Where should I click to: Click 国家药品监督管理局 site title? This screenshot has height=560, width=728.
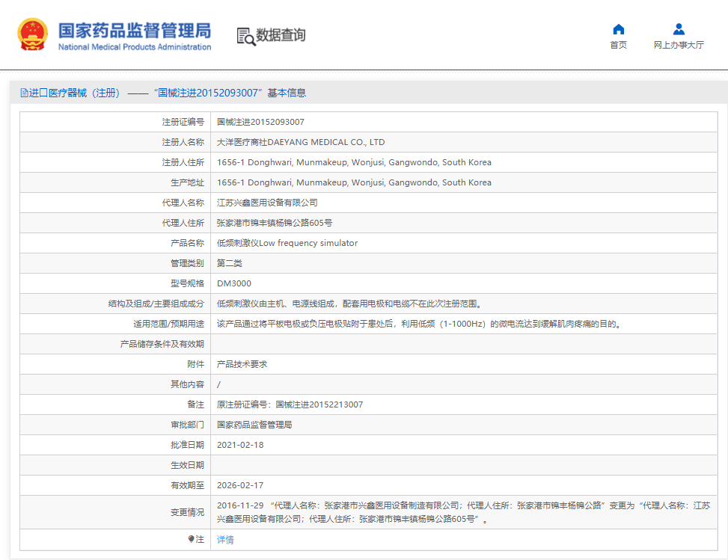(x=135, y=31)
